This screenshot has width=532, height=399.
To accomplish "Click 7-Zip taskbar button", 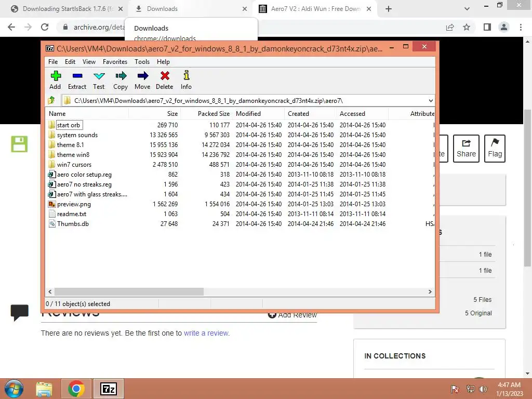I will (109, 389).
